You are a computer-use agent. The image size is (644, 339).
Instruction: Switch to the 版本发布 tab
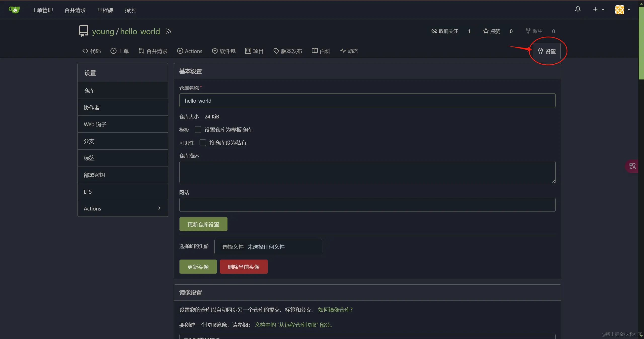point(288,51)
